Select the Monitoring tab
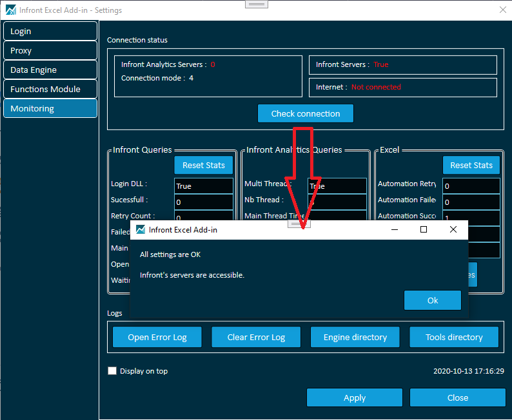The image size is (512, 420). point(50,109)
